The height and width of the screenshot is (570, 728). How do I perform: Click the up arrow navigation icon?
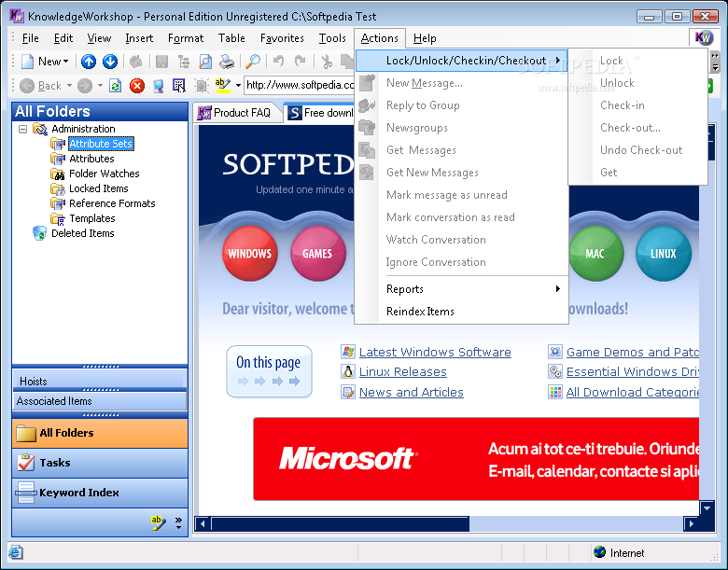click(89, 62)
